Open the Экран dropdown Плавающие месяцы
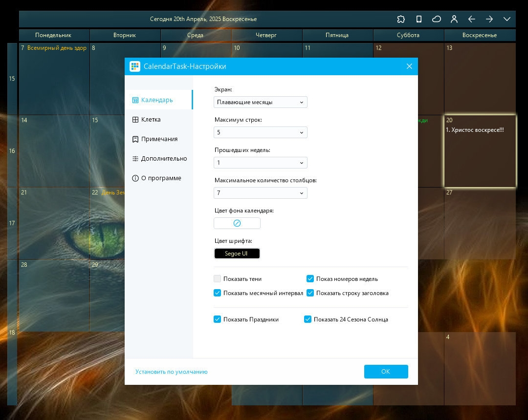Image resolution: width=528 pixels, height=420 pixels. coord(260,102)
